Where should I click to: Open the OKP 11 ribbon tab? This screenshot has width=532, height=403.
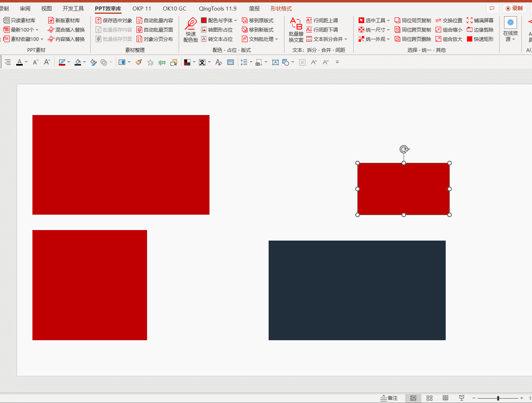pos(142,9)
